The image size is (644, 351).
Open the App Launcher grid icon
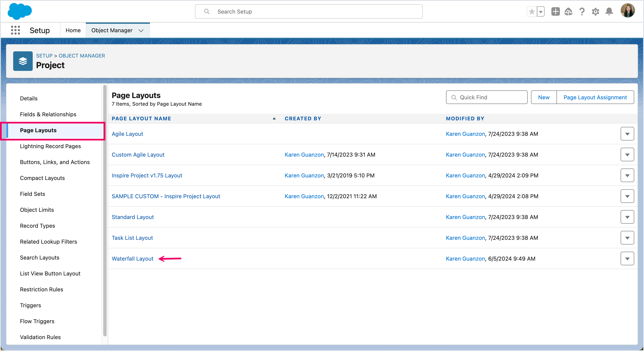15,30
